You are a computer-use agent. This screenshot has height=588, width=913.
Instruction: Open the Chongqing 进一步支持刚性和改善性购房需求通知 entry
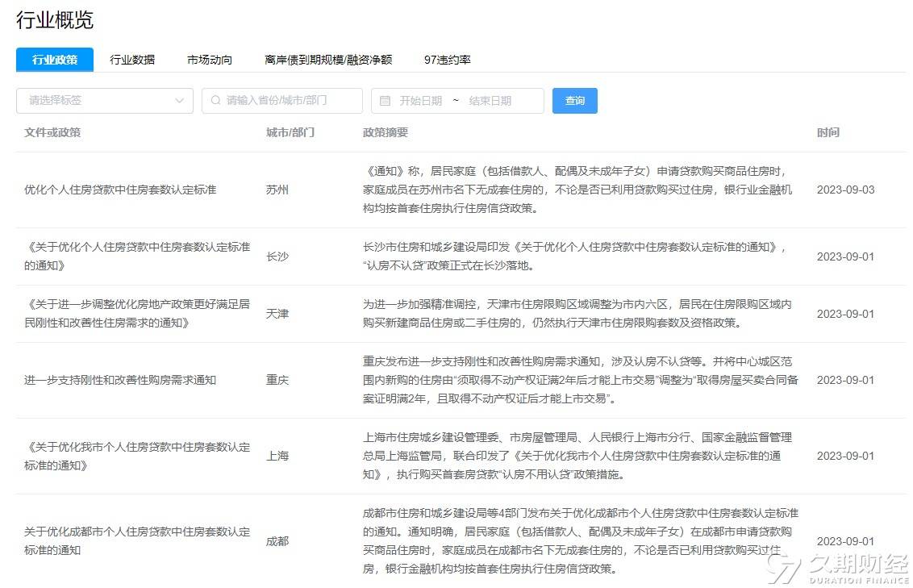point(120,380)
